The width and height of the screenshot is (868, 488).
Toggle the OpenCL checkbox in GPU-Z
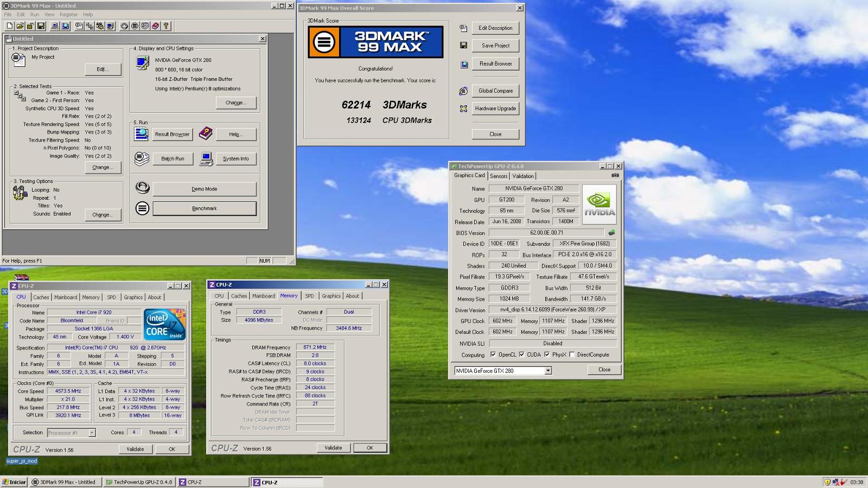pos(493,354)
